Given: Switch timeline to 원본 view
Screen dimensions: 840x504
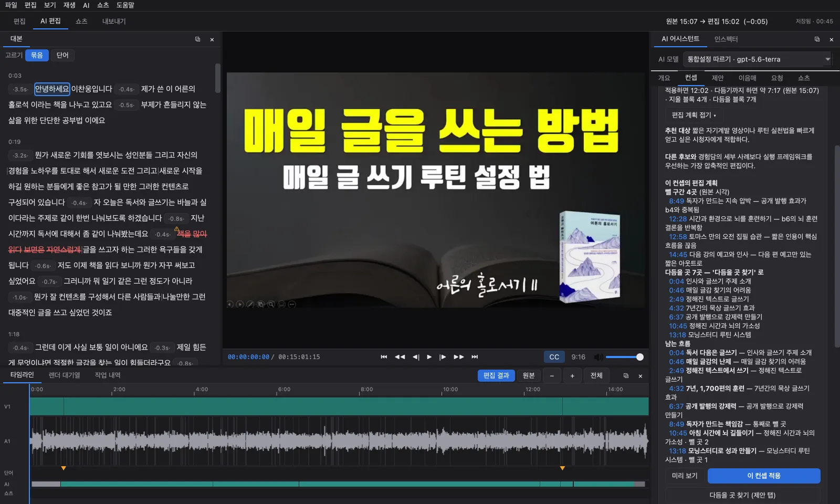Looking at the screenshot, I should point(529,376).
